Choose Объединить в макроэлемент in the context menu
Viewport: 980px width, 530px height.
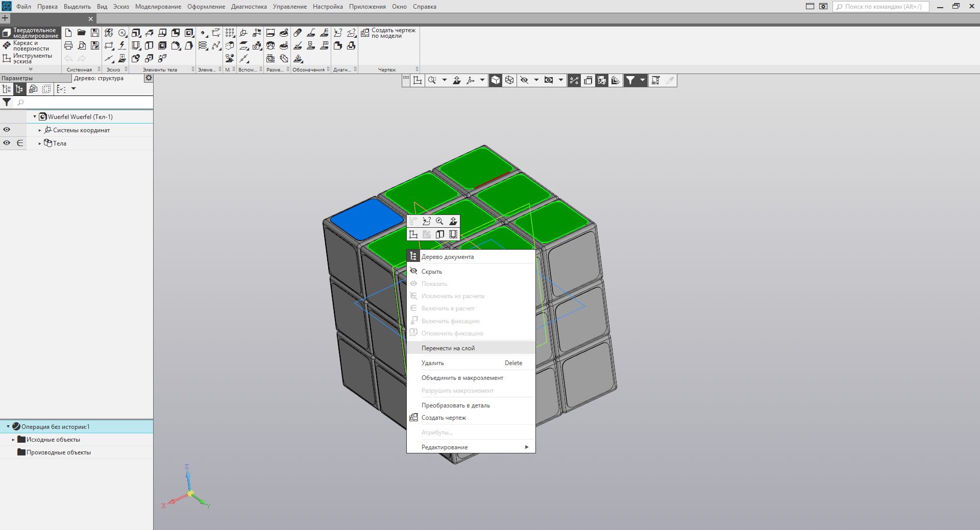471,378
